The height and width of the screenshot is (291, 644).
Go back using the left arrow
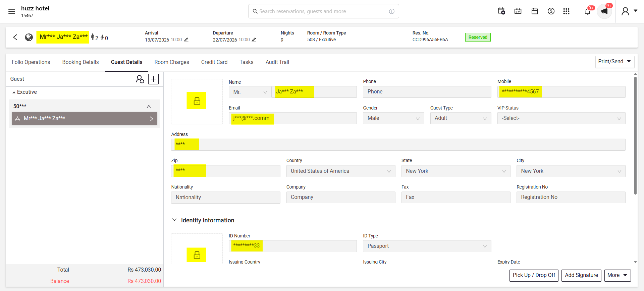coord(15,37)
